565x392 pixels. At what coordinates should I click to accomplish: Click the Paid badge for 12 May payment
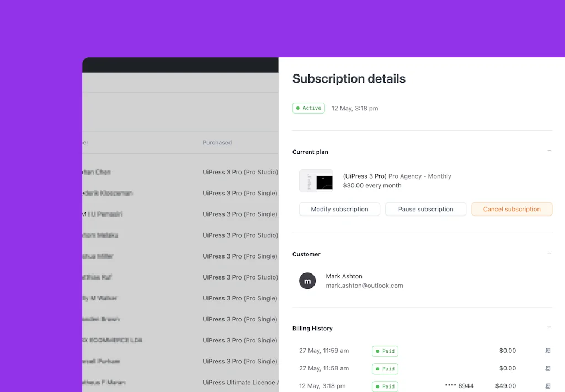click(x=385, y=386)
